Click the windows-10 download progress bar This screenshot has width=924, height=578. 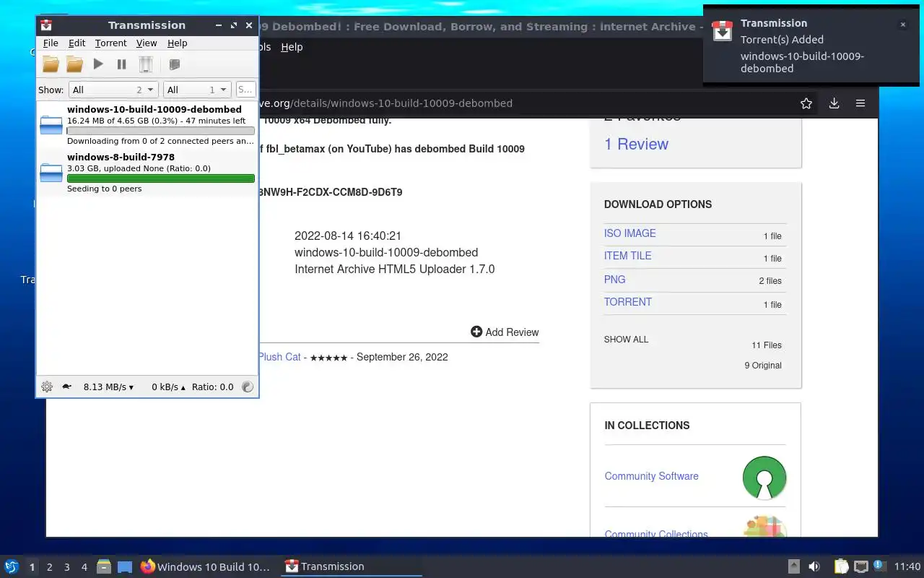click(160, 131)
